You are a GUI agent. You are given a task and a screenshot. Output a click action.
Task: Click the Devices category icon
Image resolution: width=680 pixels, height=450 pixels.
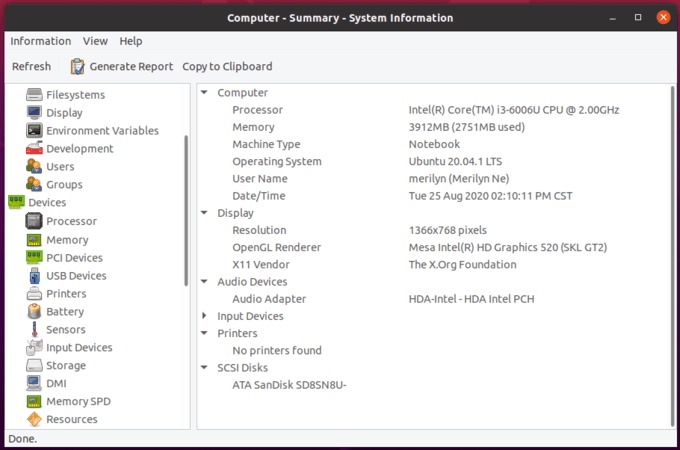tap(16, 202)
